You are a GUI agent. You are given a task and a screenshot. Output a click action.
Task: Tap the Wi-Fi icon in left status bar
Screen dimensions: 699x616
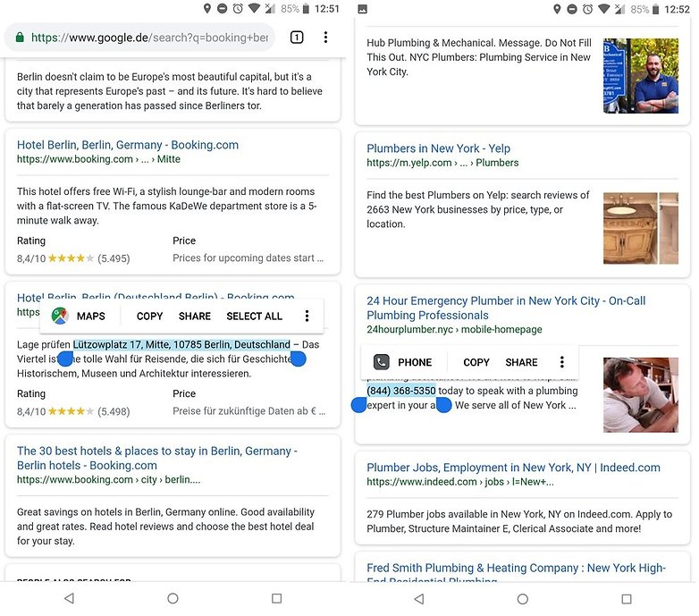254,8
